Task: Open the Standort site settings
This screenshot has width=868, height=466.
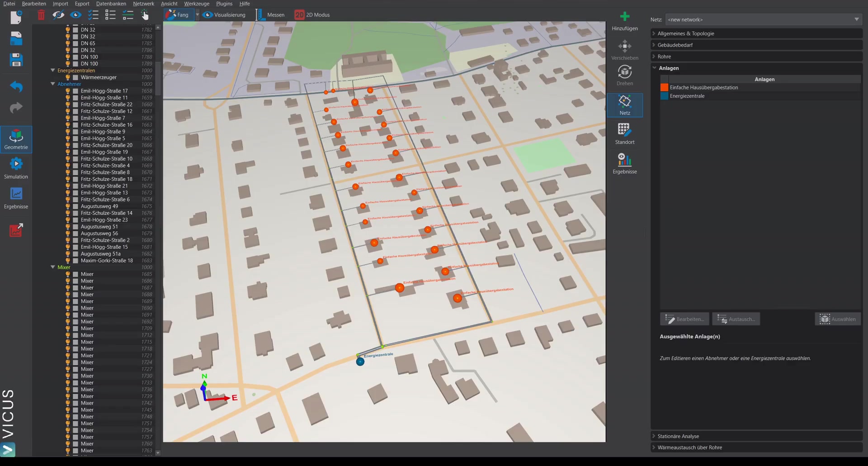Action: 625,134
